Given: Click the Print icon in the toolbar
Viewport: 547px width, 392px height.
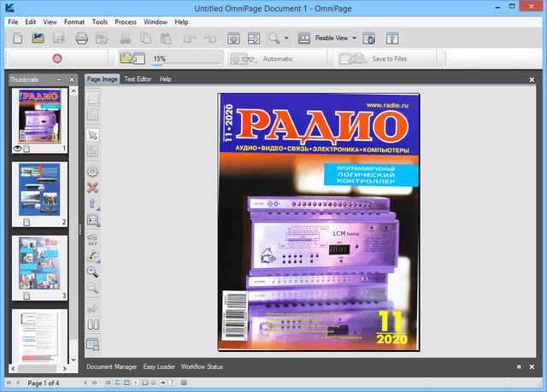Looking at the screenshot, I should coord(82,38).
